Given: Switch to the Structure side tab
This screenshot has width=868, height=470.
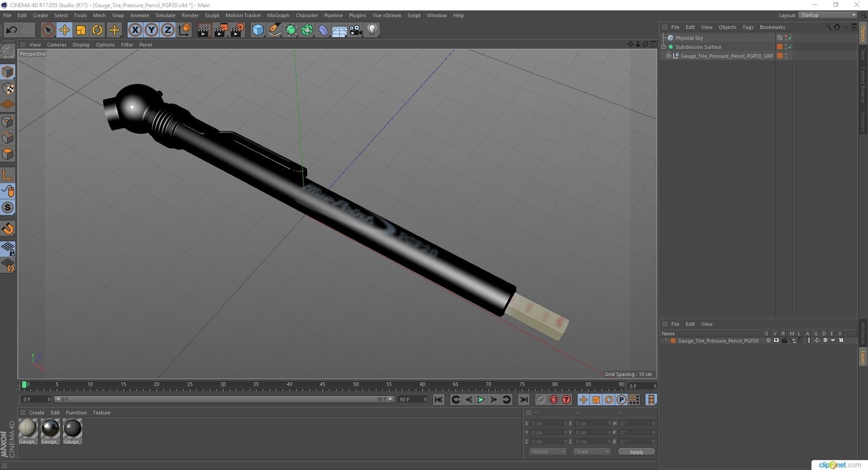Looking at the screenshot, I should [x=863, y=121].
